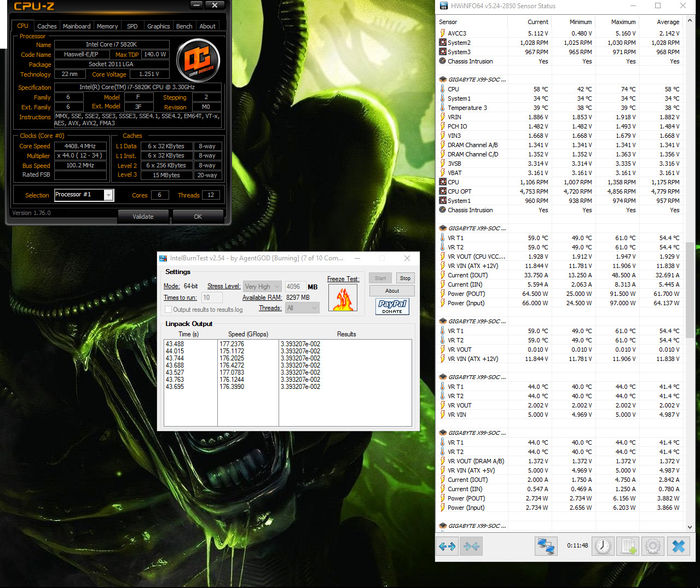Click PCH IO voltage bolt icon
Screen dimensions: 700x588
pos(442,126)
